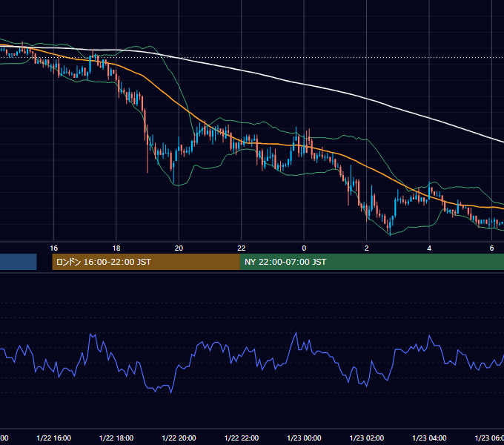Click the 6 hour label on price chart axis

tap(491, 248)
